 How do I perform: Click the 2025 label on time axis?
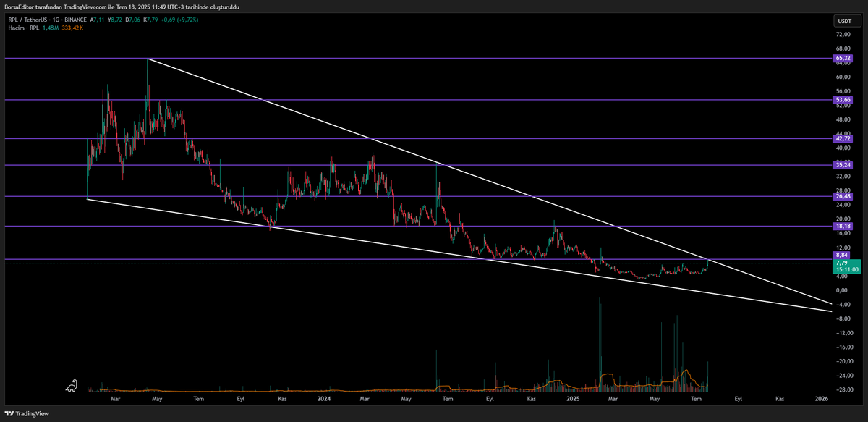pos(573,399)
